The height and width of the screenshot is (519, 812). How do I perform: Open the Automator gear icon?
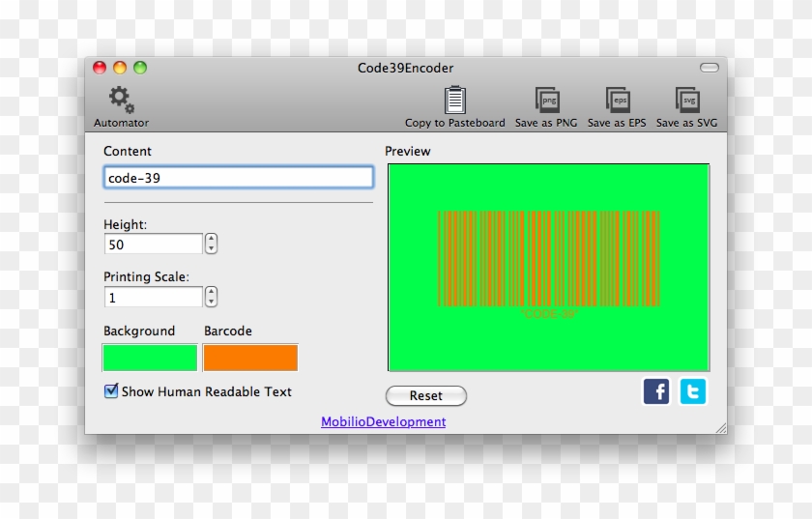click(x=121, y=100)
